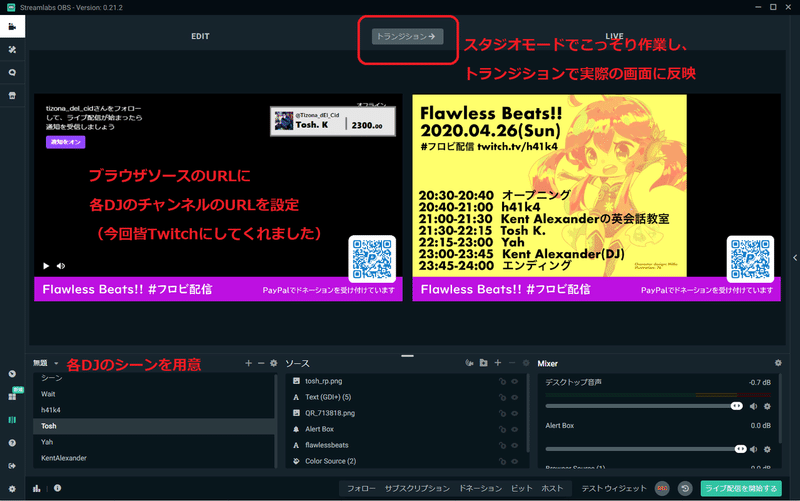Start recording with the REC button
The height and width of the screenshot is (501, 800).
coord(662,488)
